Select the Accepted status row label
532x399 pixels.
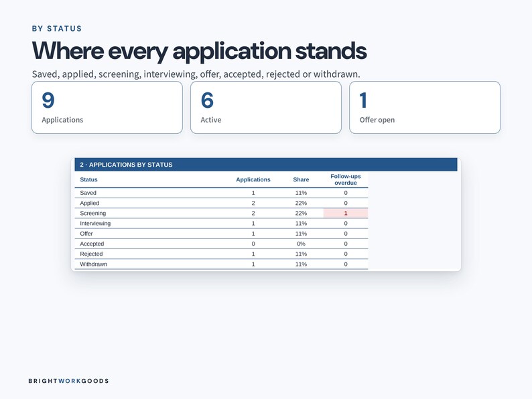tap(92, 244)
